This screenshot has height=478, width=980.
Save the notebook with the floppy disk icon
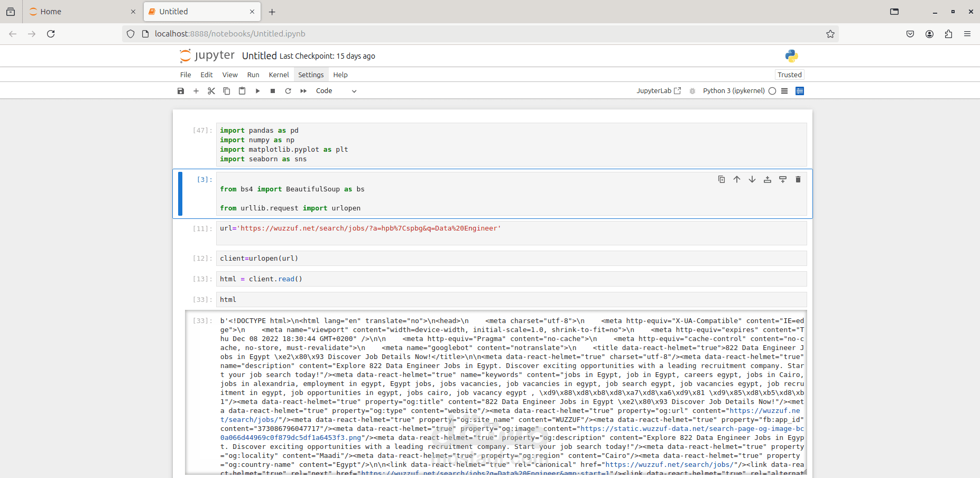tap(181, 91)
